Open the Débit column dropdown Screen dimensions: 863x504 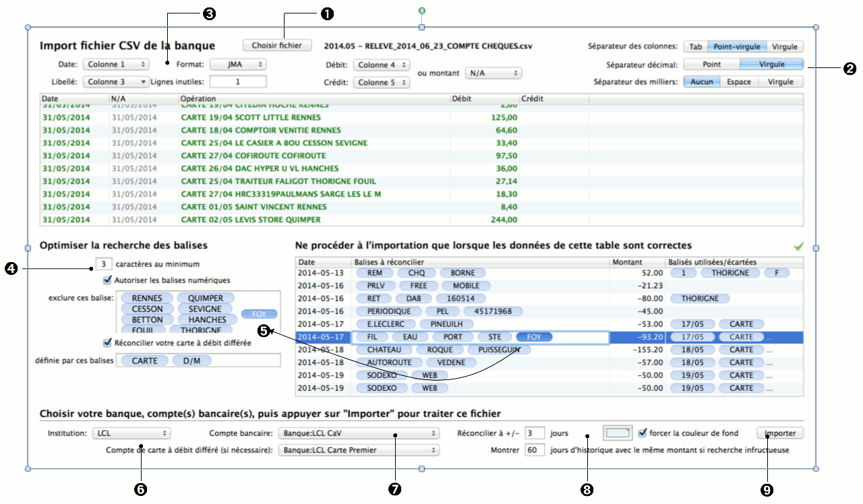pos(381,65)
